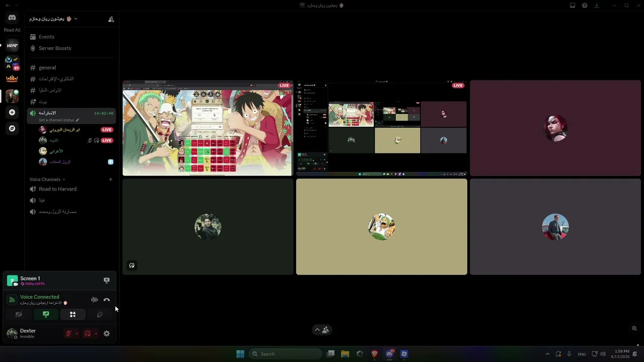644x362 pixels.
Task: Open Discover servers compass icon
Action: click(x=12, y=128)
